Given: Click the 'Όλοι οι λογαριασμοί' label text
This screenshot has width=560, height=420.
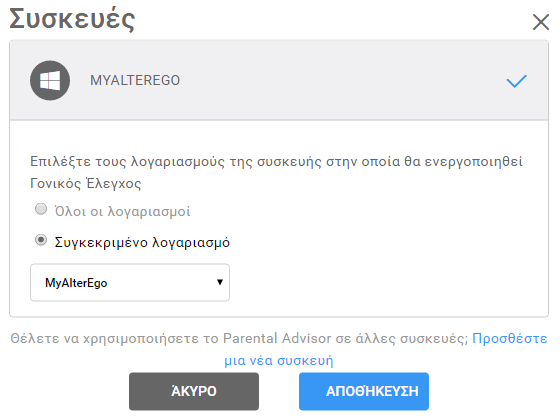Looking at the screenshot, I should click(x=122, y=211).
